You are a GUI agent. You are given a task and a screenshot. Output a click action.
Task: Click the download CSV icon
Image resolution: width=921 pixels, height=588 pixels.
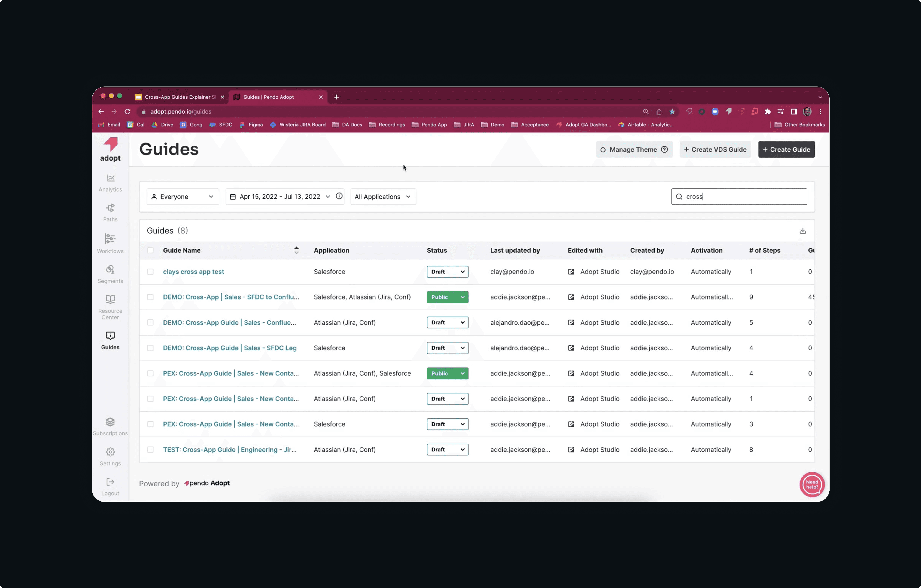tap(803, 231)
